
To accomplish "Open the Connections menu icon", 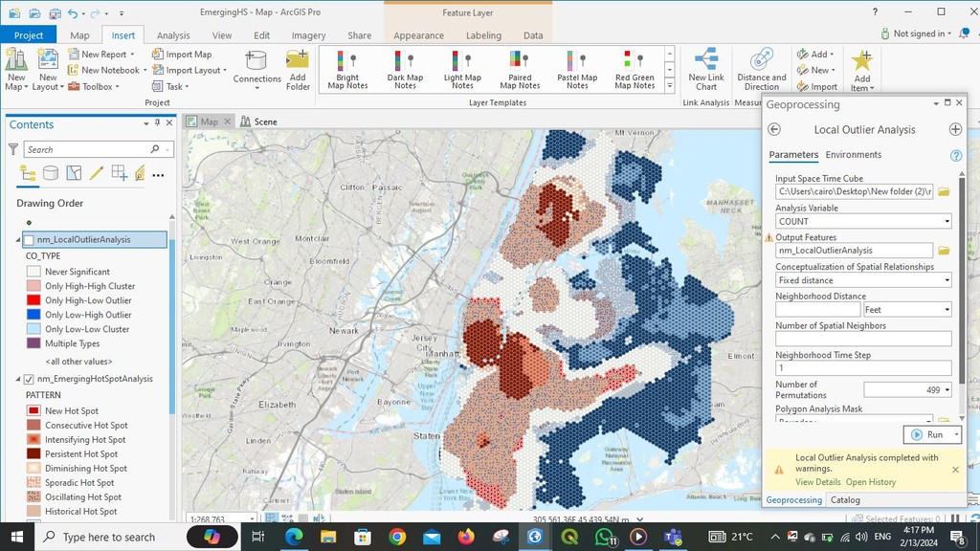I will [x=256, y=61].
